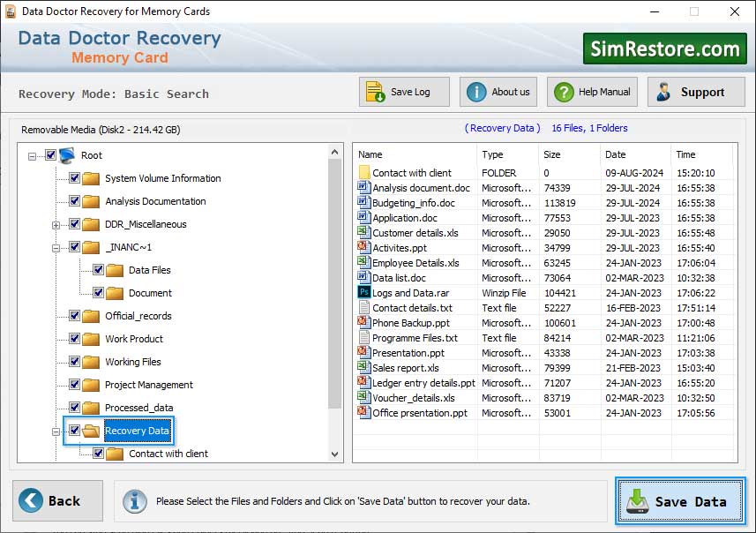Click the PowerPoint icon of Activites.ppt
The height and width of the screenshot is (533, 756).
click(x=363, y=247)
